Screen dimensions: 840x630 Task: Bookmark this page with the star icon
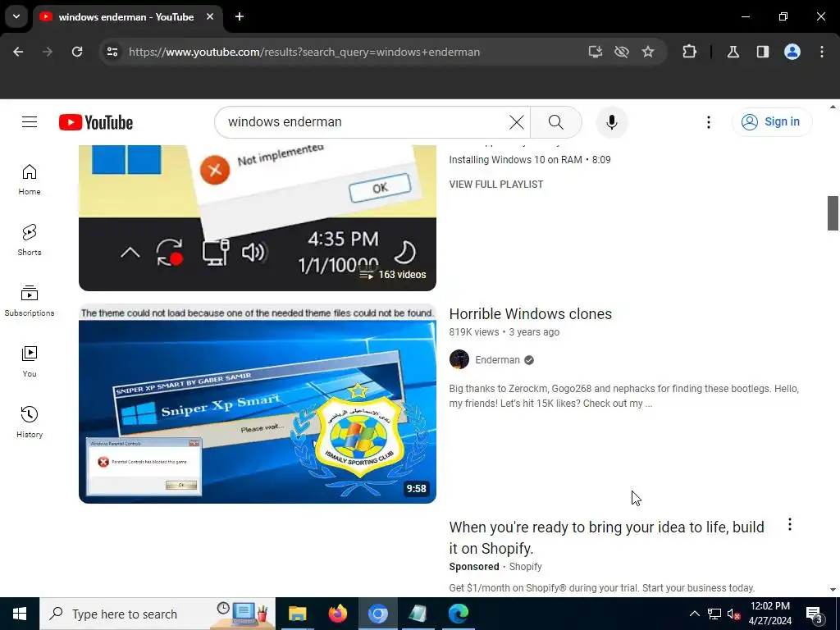(x=648, y=52)
